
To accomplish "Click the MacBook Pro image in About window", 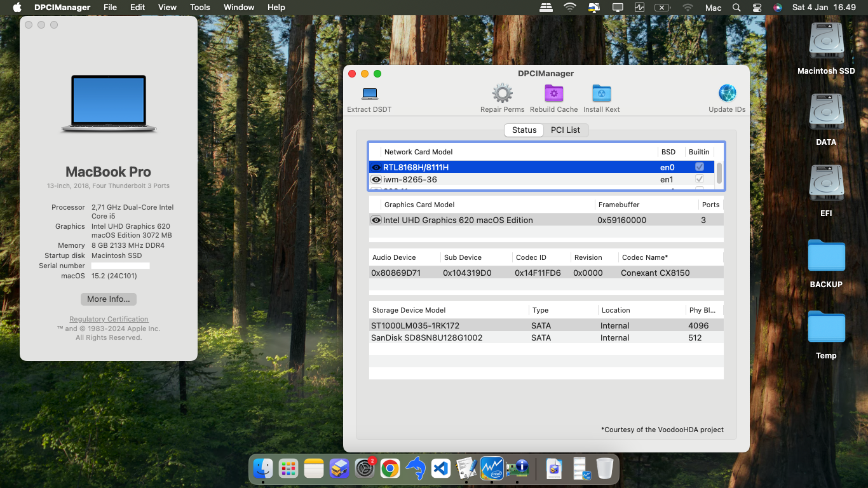I will coord(109,104).
